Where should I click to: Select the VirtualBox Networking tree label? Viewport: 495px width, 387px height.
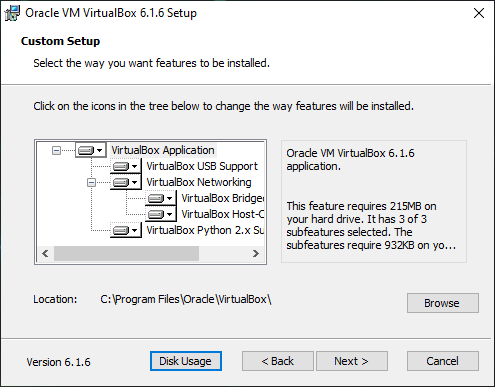click(199, 182)
